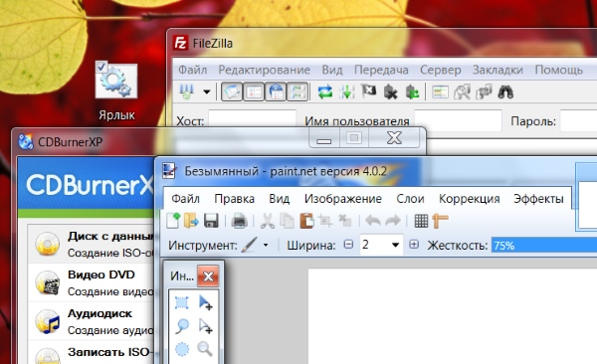This screenshot has width=597, height=364.
Task: Toggle paint.net rulers icon
Action: (440, 221)
